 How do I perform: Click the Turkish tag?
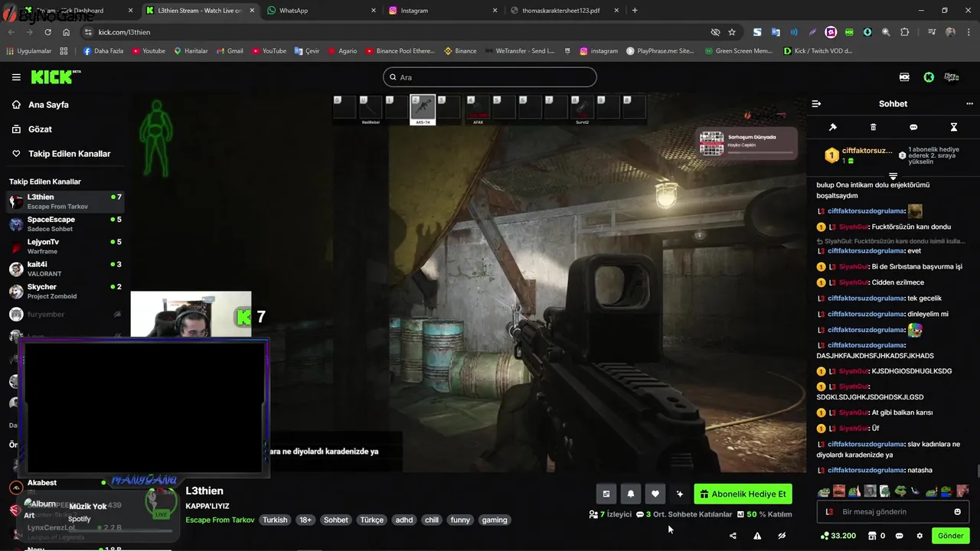(x=275, y=520)
